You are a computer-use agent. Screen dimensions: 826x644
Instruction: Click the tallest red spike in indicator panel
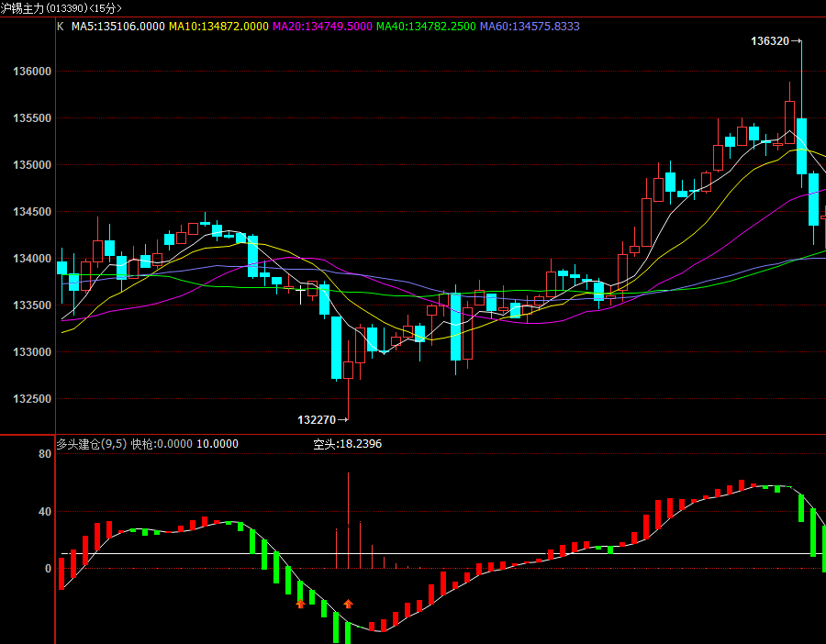(348, 520)
